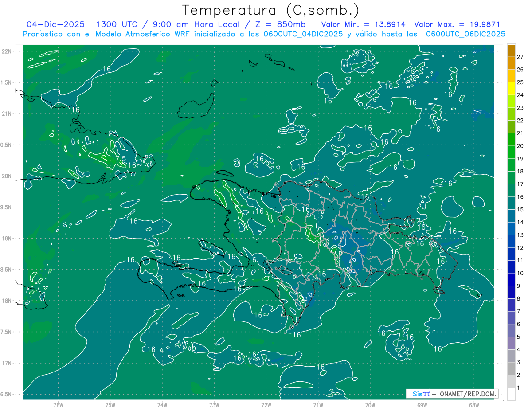Screen dimensions: 532x411
Task: Click the '17N' latitude axis label
Action: click(x=7, y=363)
